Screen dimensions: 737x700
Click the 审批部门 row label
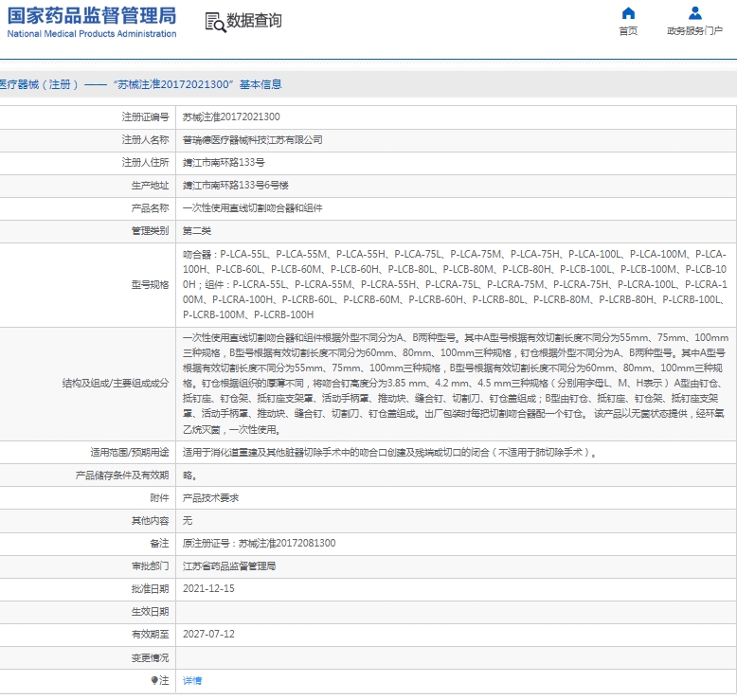tap(150, 566)
